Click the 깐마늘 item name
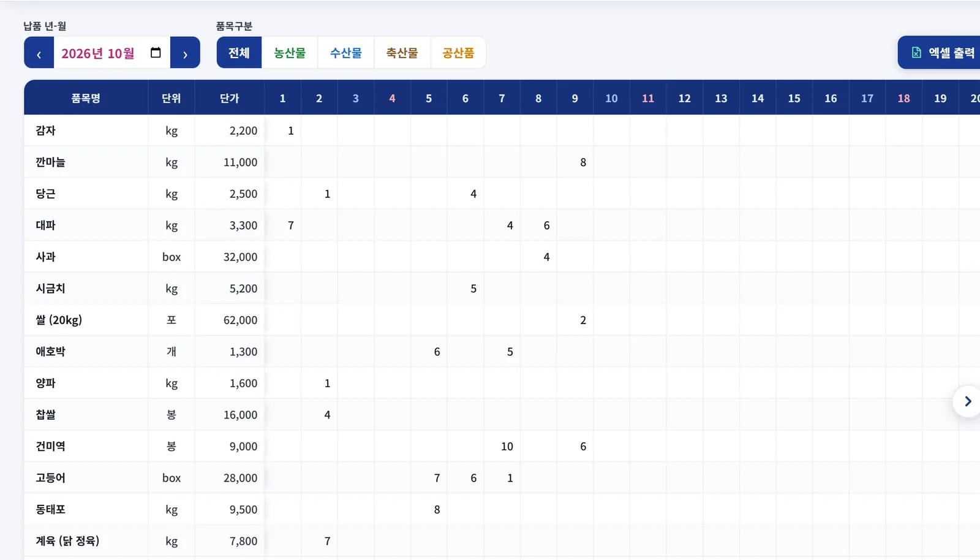This screenshot has height=560, width=980. [x=50, y=162]
